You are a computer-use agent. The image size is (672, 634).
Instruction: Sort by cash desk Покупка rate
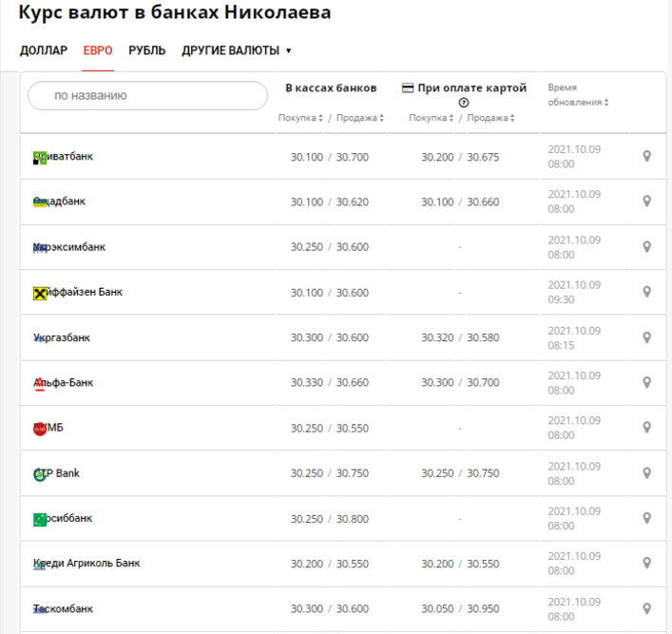click(300, 118)
